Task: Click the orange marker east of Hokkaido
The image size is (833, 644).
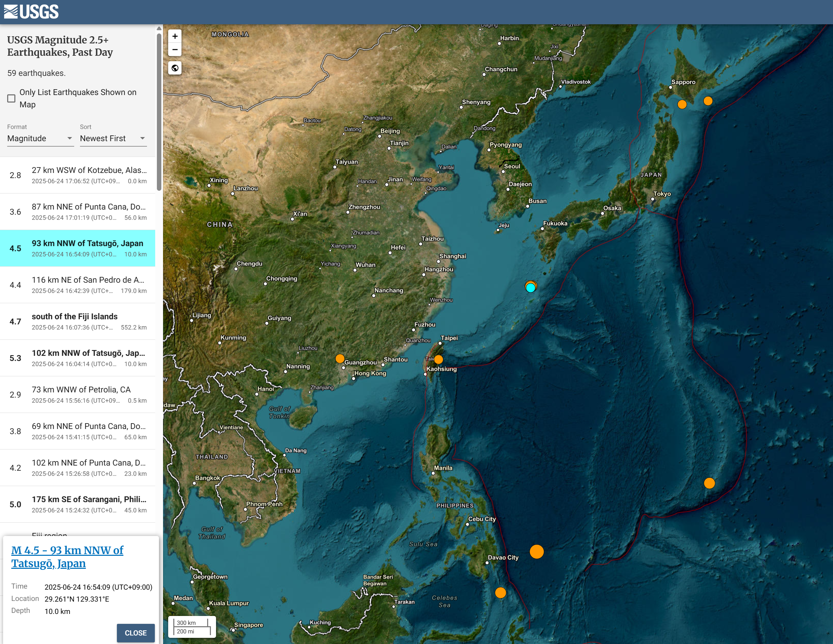Action: coord(708,101)
